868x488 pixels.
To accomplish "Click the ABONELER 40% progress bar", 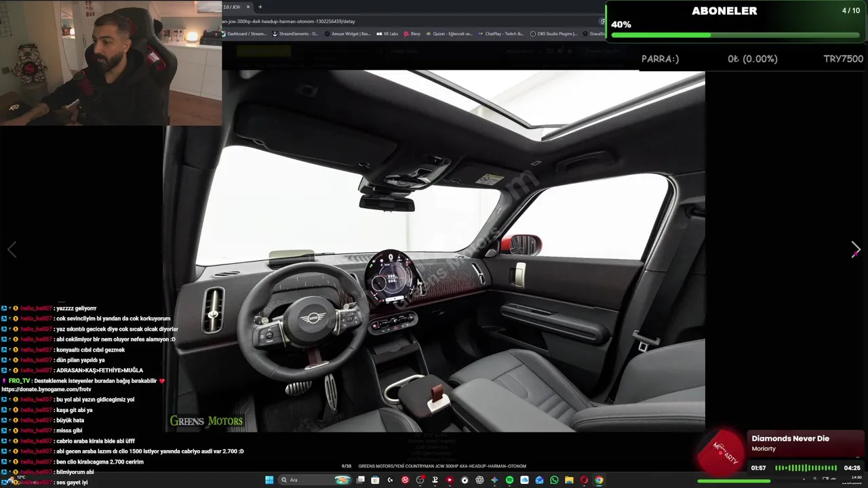I will pyautogui.click(x=735, y=35).
